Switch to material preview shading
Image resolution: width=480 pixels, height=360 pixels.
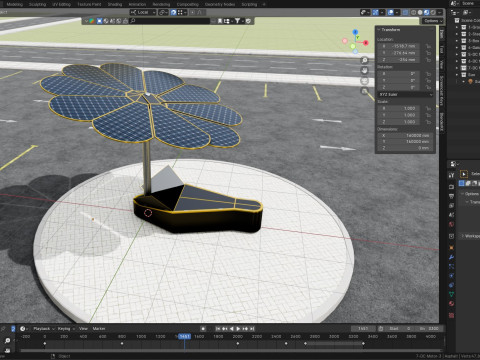tap(426, 12)
